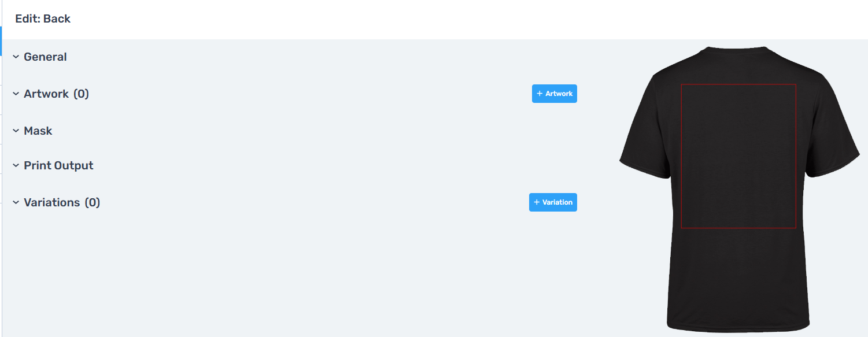The image size is (868, 337).
Task: Click the Print Output heading text
Action: 58,165
